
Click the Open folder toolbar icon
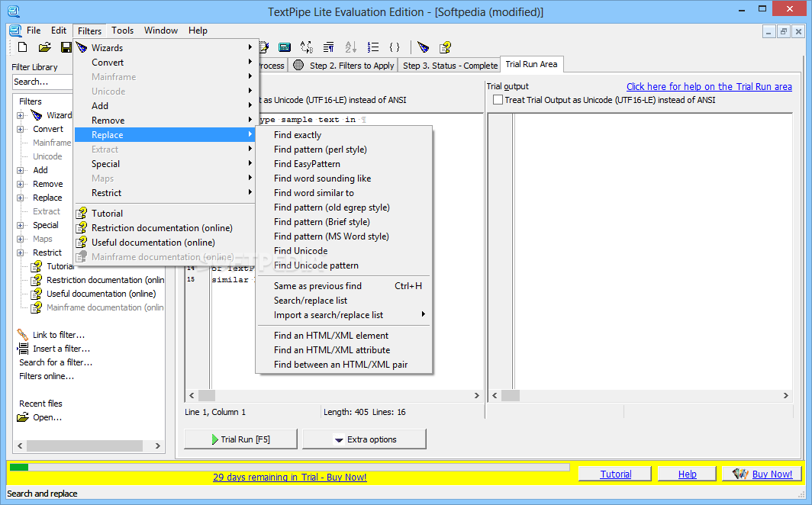44,47
